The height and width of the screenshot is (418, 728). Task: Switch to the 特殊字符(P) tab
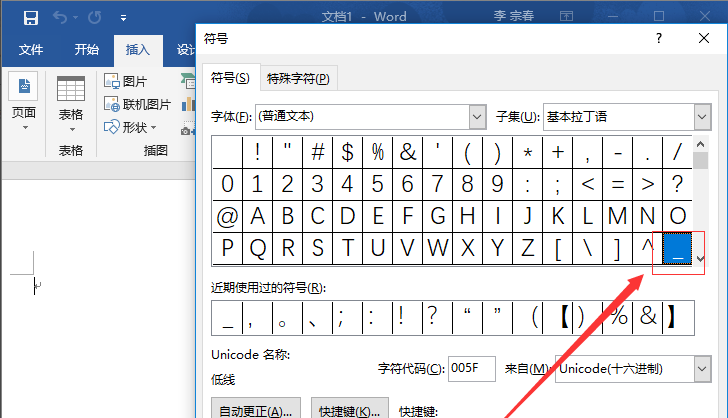click(298, 78)
